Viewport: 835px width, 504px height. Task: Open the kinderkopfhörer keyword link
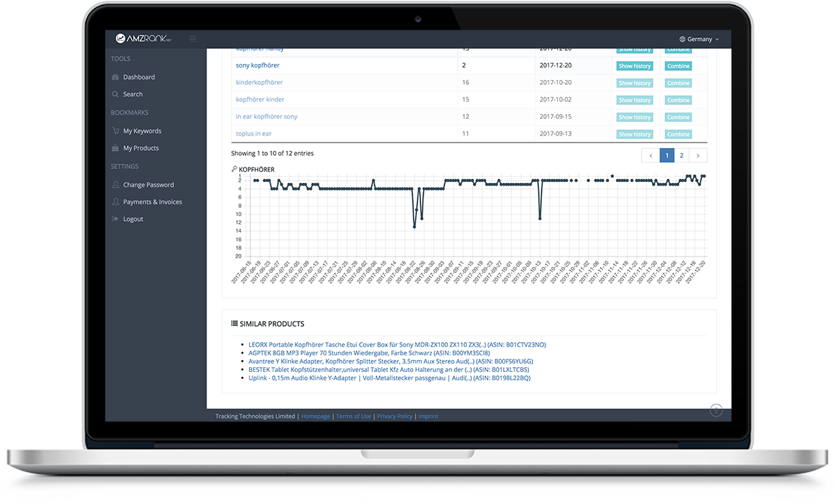pos(259,82)
